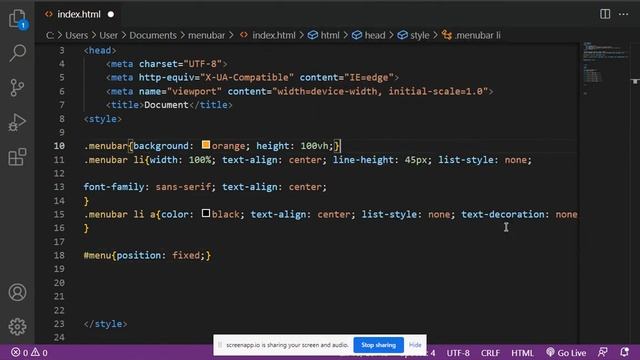
Task: Select style element in breadcrumb
Action: point(413,36)
